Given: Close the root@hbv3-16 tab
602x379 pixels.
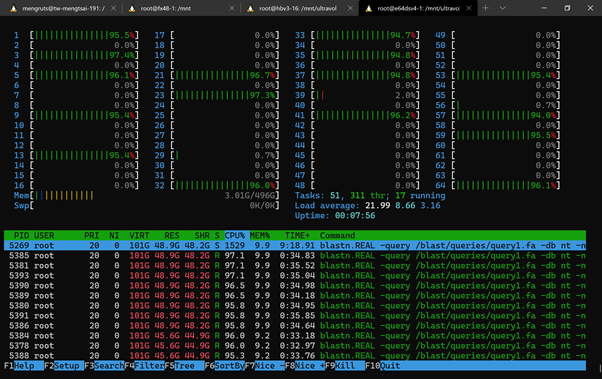Looking at the screenshot, I should pos(350,8).
